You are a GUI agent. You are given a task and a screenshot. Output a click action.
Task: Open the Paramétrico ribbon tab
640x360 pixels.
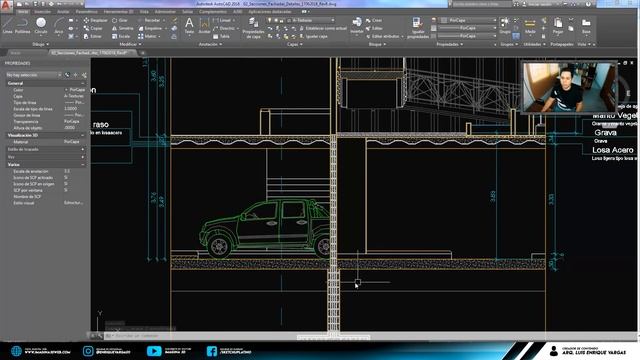click(86, 12)
